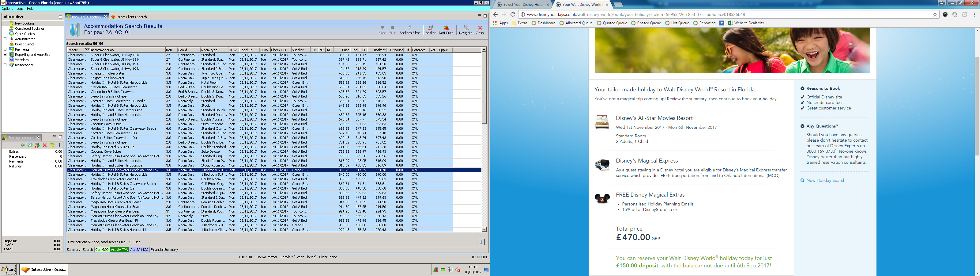Open the Help menu
The width and height of the screenshot is (980, 276).
[x=30, y=9]
